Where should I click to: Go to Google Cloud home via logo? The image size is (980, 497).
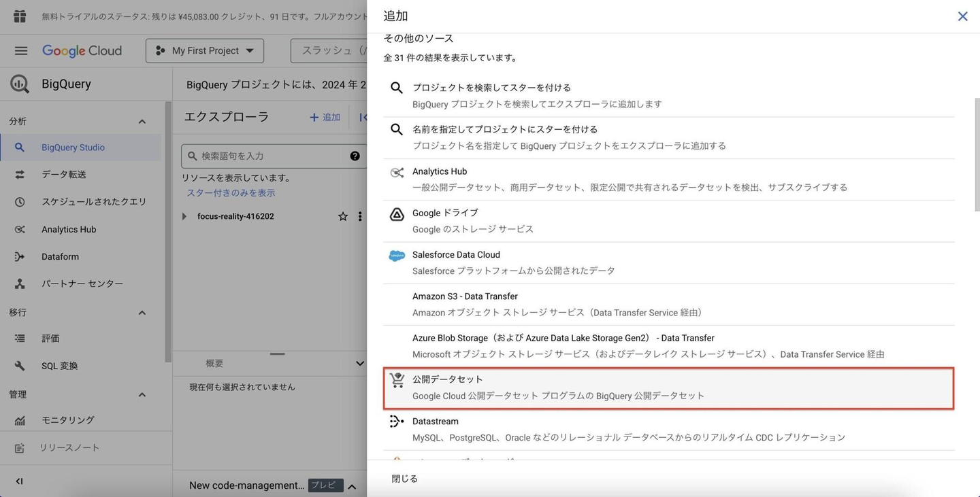(82, 51)
